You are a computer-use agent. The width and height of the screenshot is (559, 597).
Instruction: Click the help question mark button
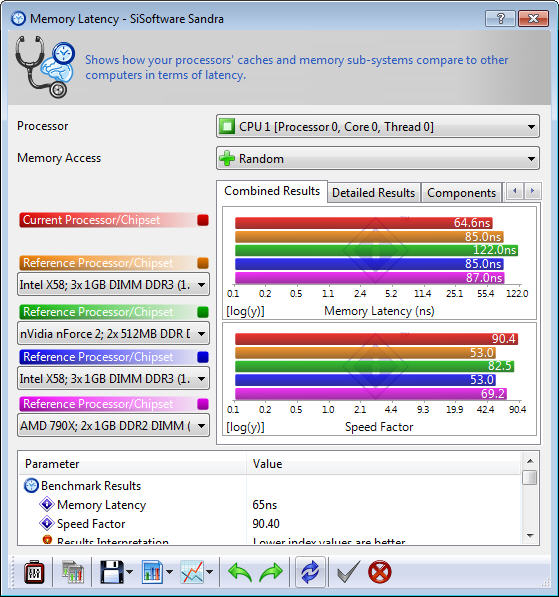point(500,18)
